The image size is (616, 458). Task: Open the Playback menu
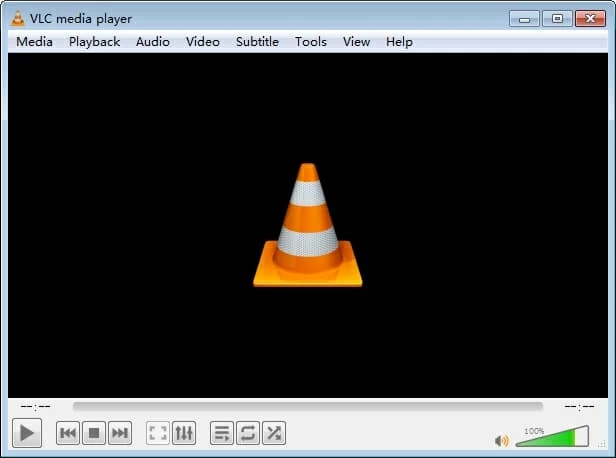tap(94, 42)
